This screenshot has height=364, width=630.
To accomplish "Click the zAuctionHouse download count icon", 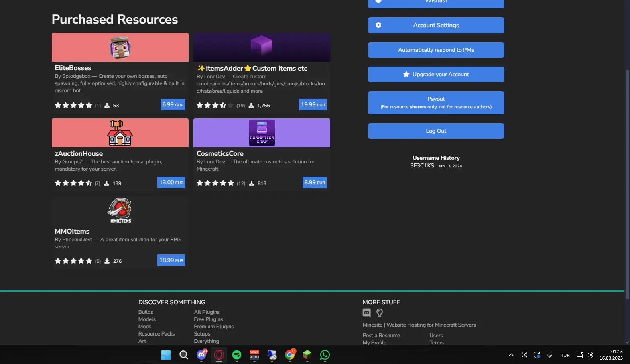I will 106,183.
